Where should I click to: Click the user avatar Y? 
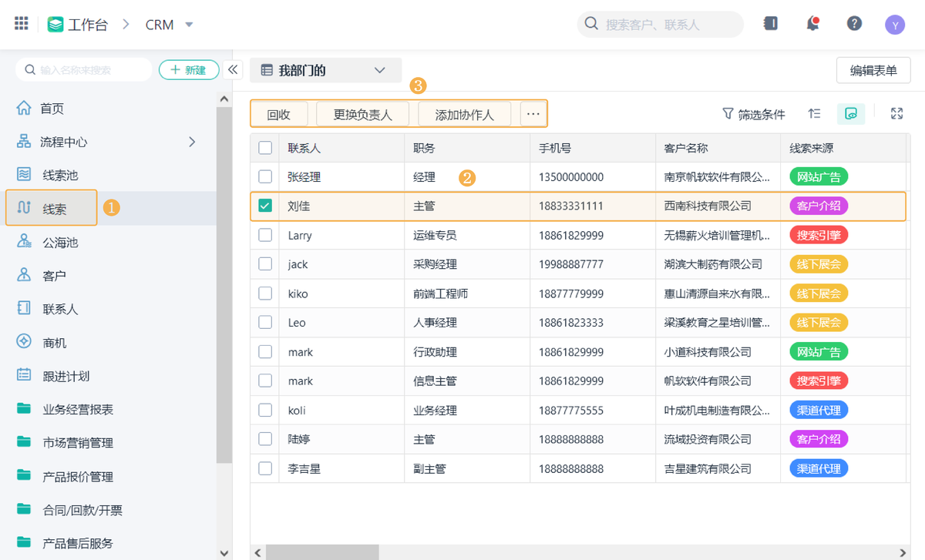point(895,25)
